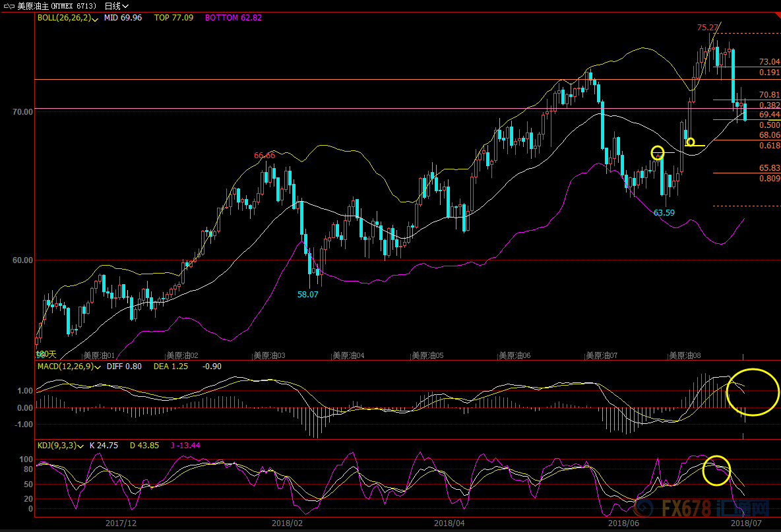Viewport: 781px width, 532px height.
Task: Open the 日线 period dropdown
Action: click(117, 6)
